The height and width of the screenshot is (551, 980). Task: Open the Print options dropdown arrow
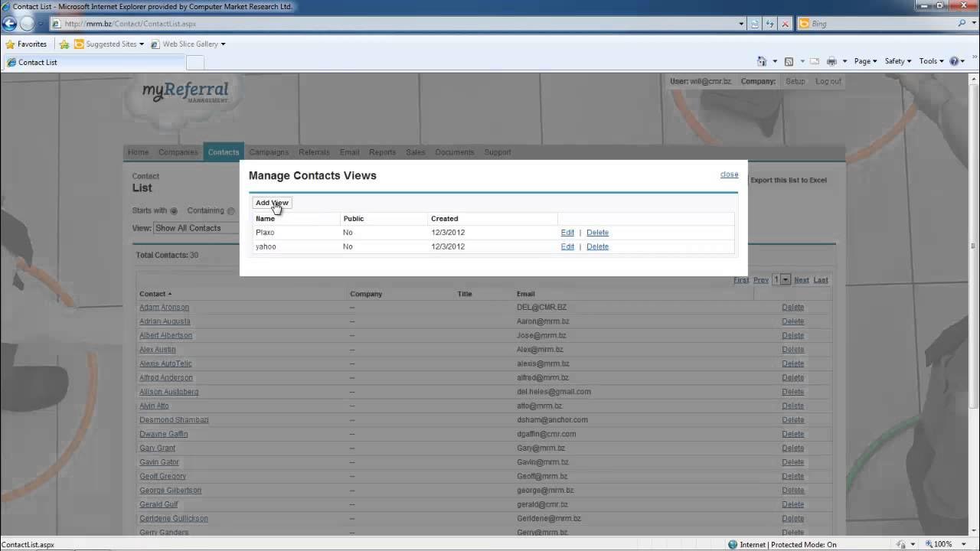point(844,61)
